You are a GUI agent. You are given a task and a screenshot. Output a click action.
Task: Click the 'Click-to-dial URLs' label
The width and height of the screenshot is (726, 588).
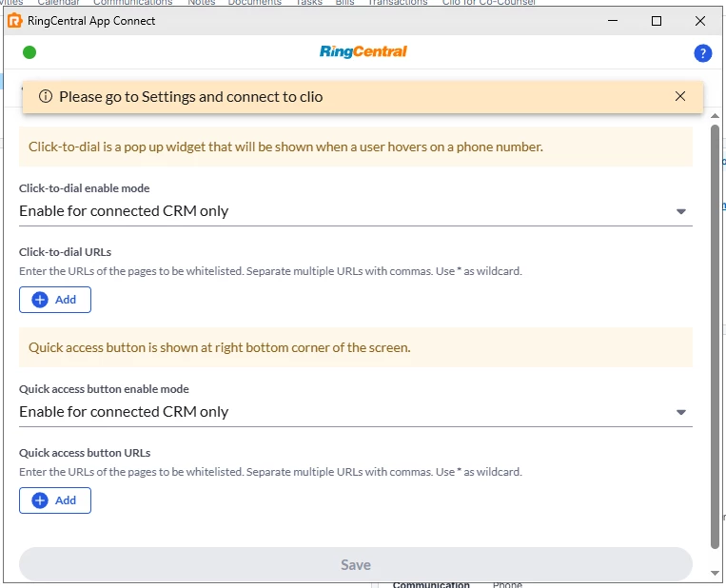[x=66, y=252]
